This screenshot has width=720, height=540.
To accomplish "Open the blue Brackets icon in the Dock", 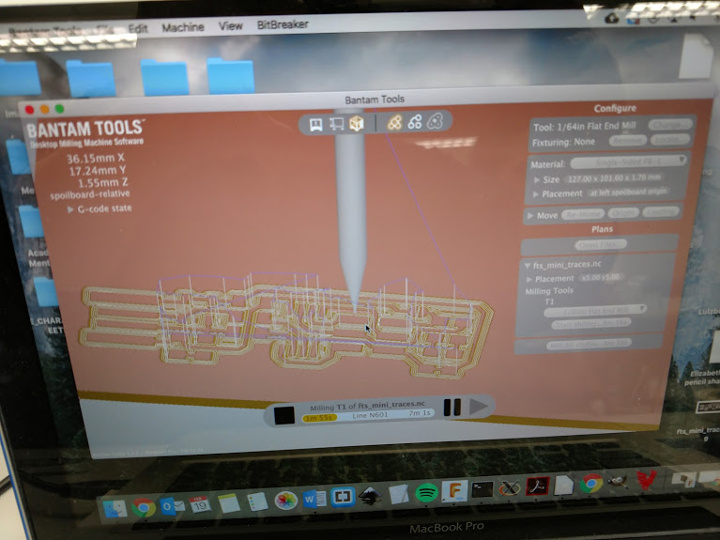I will [343, 497].
